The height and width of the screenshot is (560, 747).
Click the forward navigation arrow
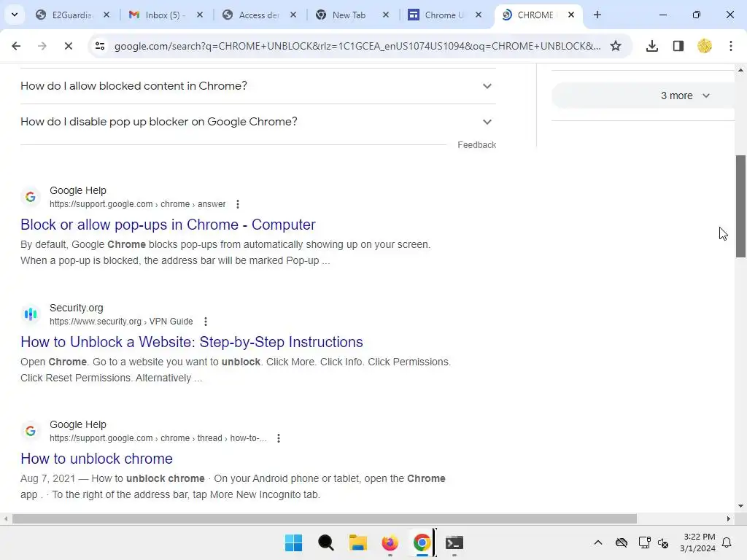(x=42, y=46)
